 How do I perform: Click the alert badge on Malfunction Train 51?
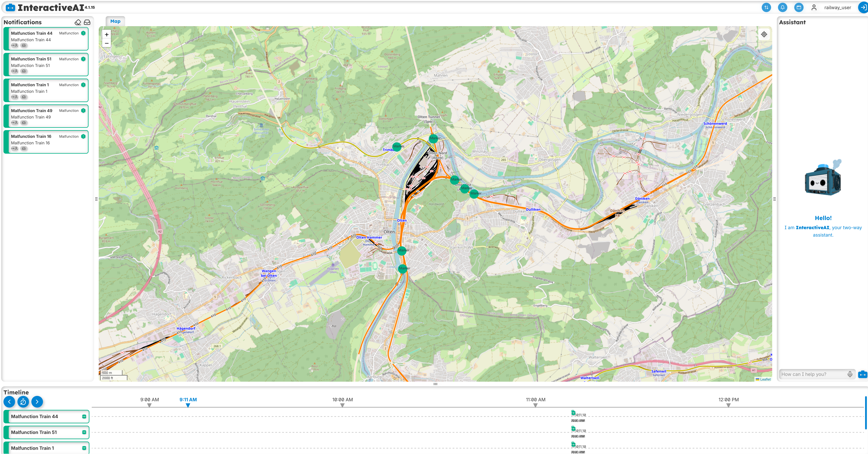coord(83,59)
